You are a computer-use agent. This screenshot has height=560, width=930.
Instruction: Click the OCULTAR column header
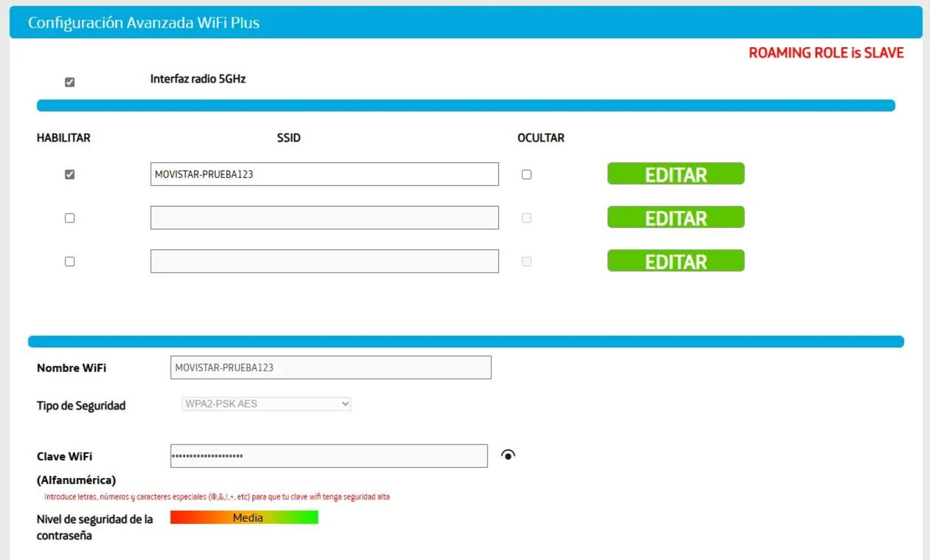coord(541,138)
